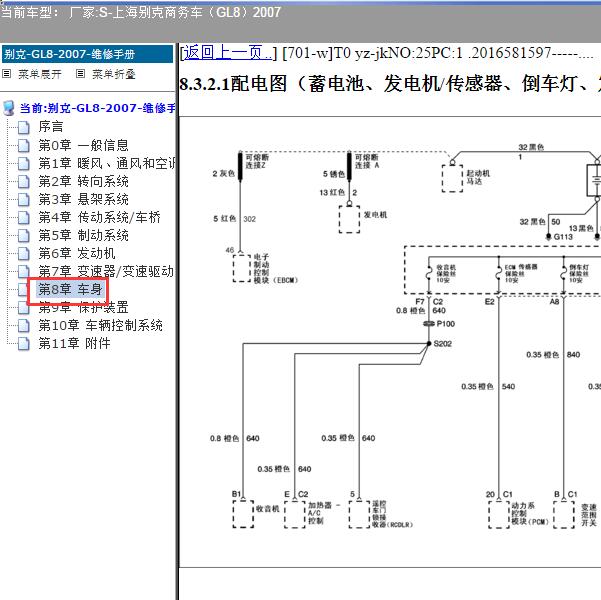This screenshot has height=600, width=601.
Task: Click the 倒车灯保险丝 fuse symbol
Action: click(x=563, y=273)
